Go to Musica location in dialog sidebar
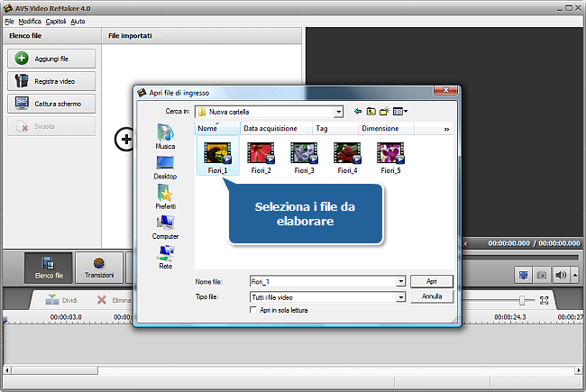The image size is (586, 392). click(x=165, y=136)
